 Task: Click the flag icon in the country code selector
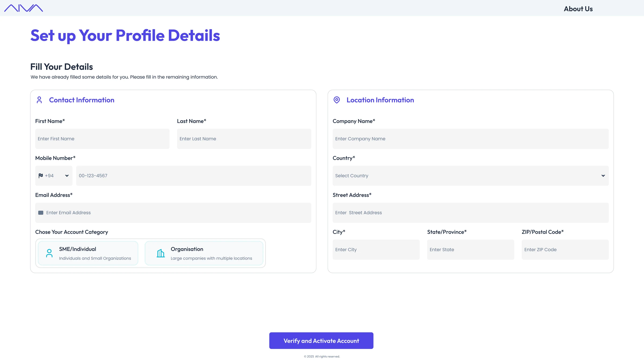coord(41,176)
